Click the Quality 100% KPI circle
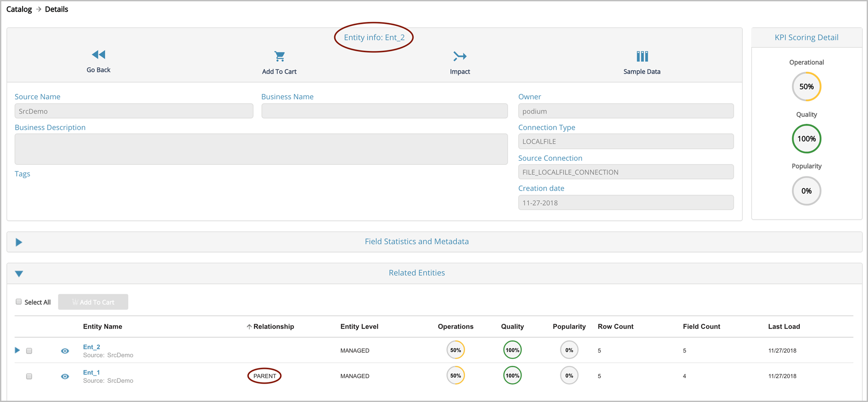The image size is (868, 402). click(806, 139)
